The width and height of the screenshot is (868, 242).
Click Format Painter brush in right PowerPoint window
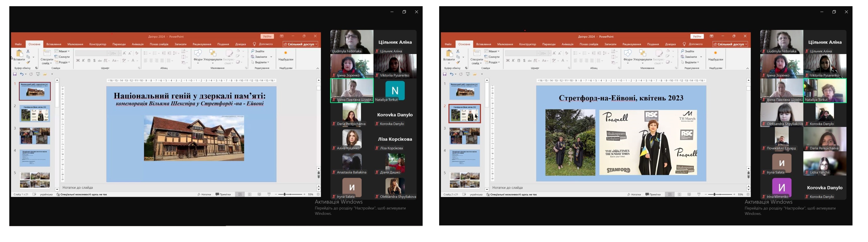click(x=458, y=62)
